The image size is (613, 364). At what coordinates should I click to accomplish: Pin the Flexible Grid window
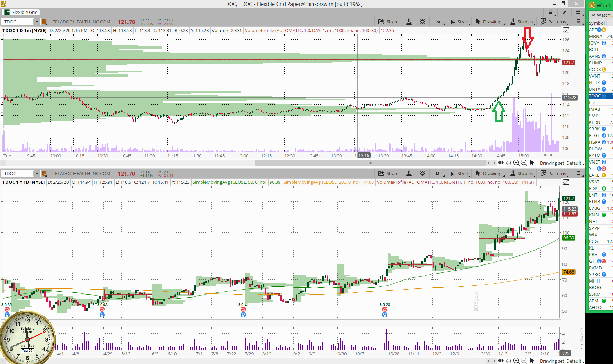pos(565,12)
